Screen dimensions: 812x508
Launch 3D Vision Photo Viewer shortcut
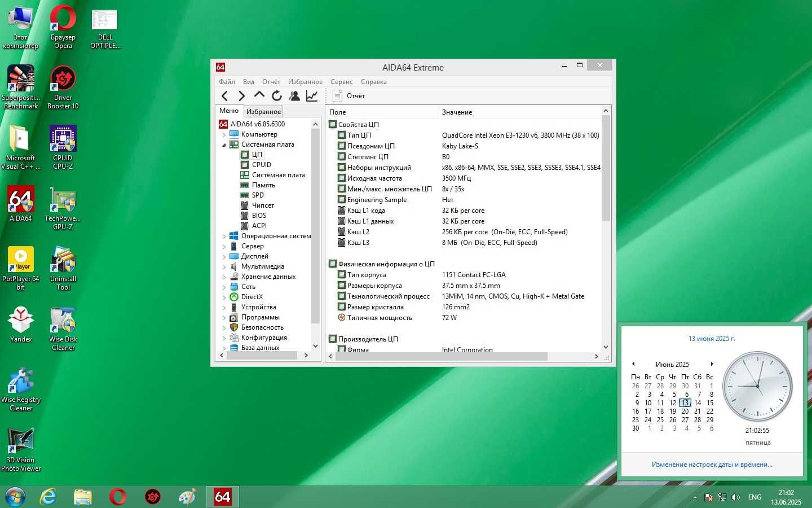[x=21, y=450]
